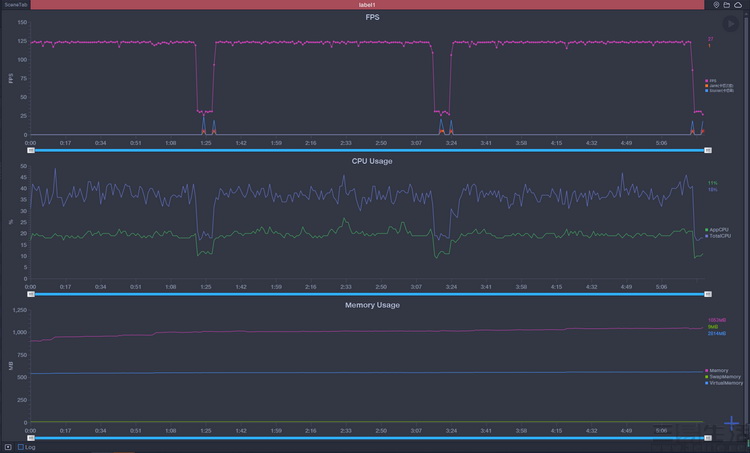Enable the Log checkbox

point(21,447)
